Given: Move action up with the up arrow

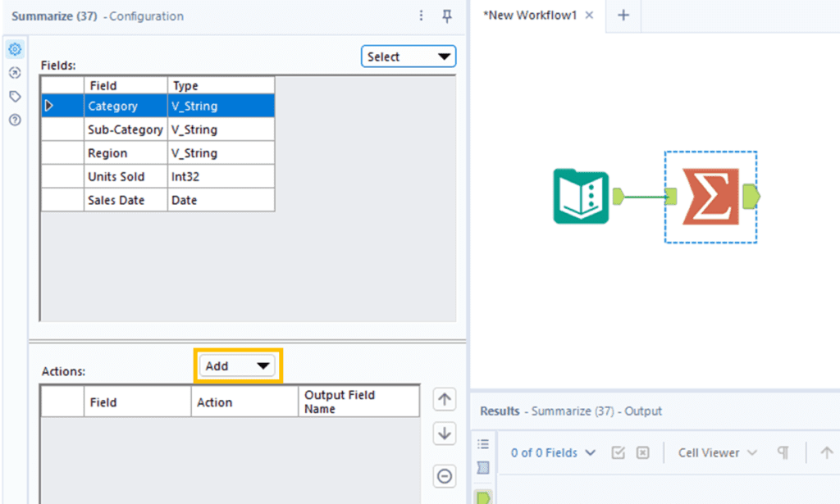Looking at the screenshot, I should pos(445,400).
